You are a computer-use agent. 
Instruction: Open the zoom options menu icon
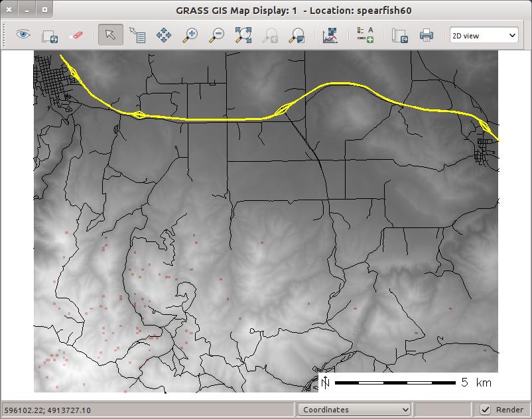point(297,35)
